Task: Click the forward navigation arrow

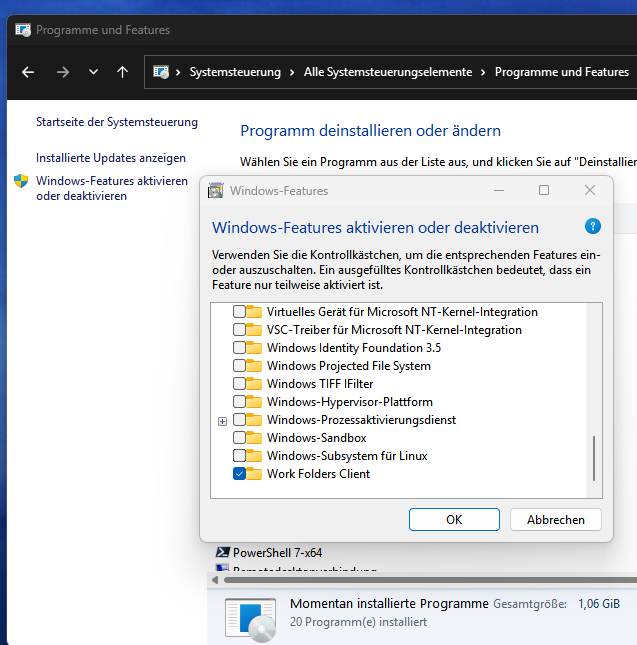Action: pyautogui.click(x=63, y=72)
